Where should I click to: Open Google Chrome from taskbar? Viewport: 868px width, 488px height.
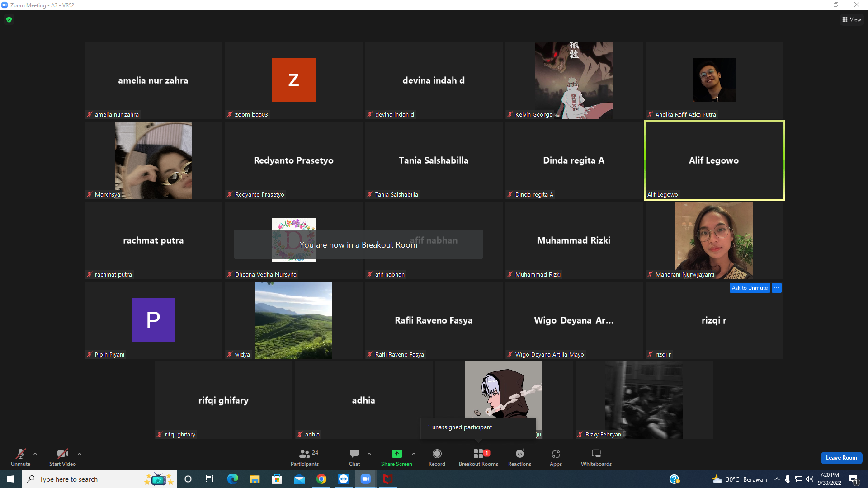[321, 479]
